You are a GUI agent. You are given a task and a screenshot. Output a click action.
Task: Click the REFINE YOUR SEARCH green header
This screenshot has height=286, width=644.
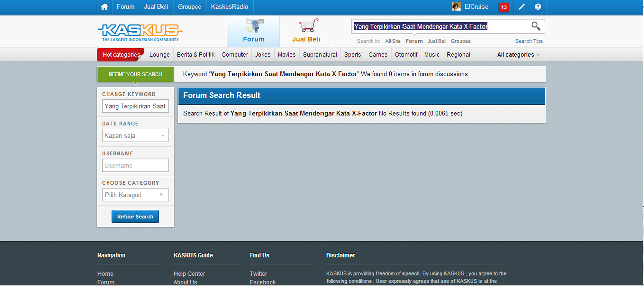[135, 74]
